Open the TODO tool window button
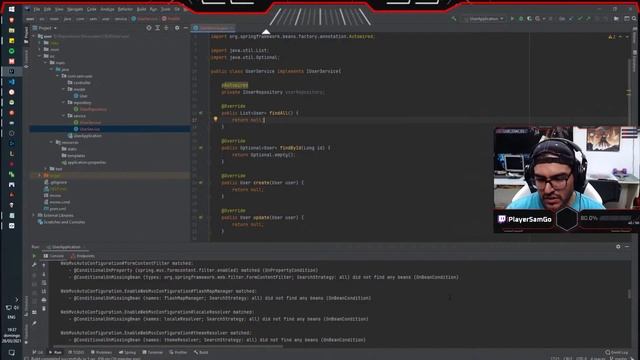Screen dimensions: 640x360 coord(76,352)
